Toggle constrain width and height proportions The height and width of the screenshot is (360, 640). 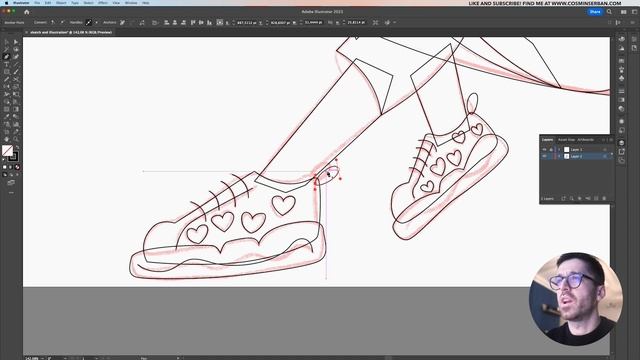(330, 22)
